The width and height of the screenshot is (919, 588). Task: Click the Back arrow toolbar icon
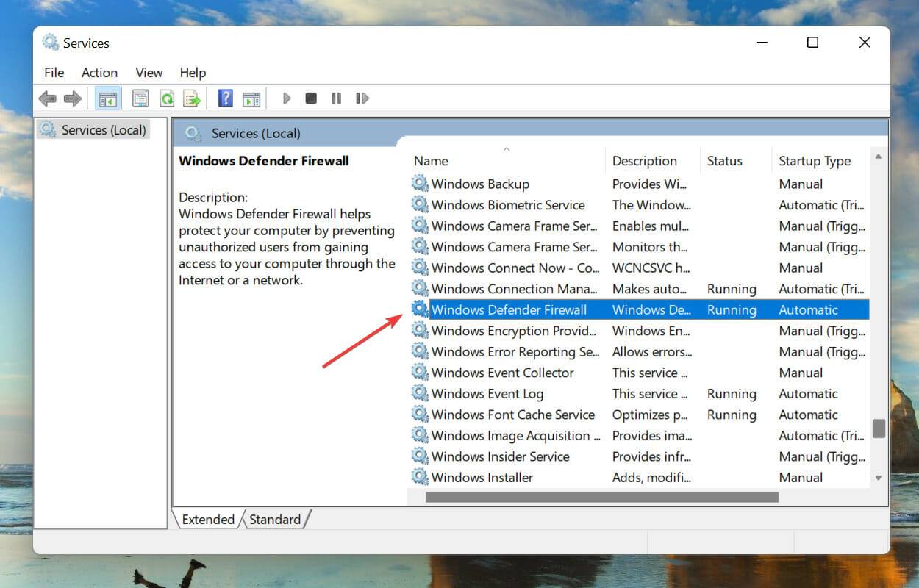(48, 98)
